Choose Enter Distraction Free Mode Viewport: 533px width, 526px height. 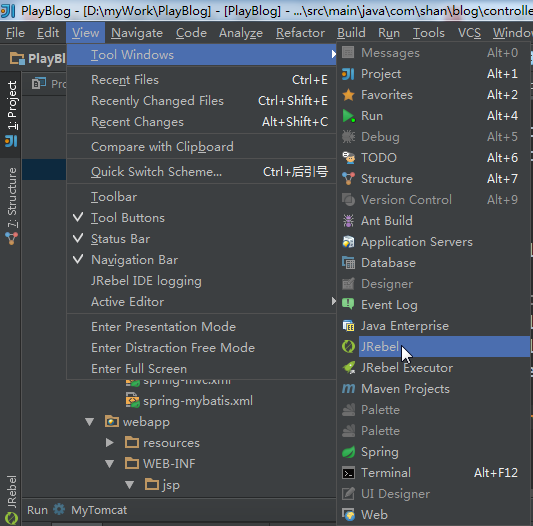[201, 348]
